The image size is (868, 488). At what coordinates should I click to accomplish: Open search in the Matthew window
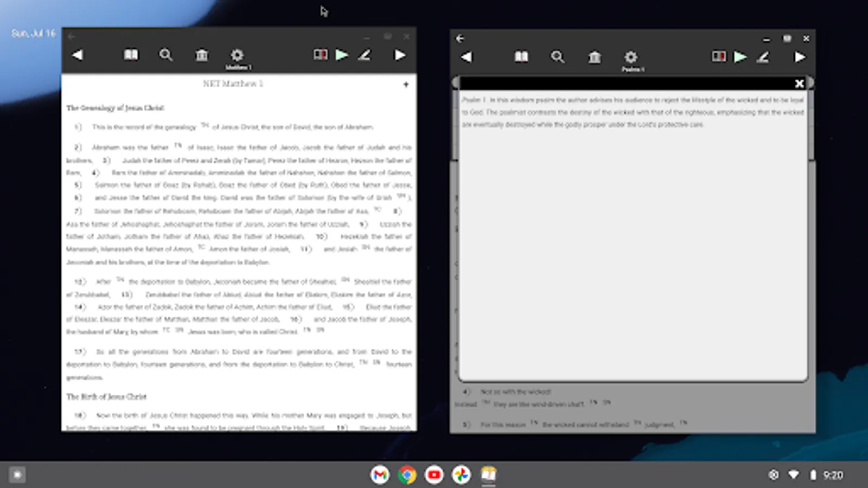click(166, 55)
